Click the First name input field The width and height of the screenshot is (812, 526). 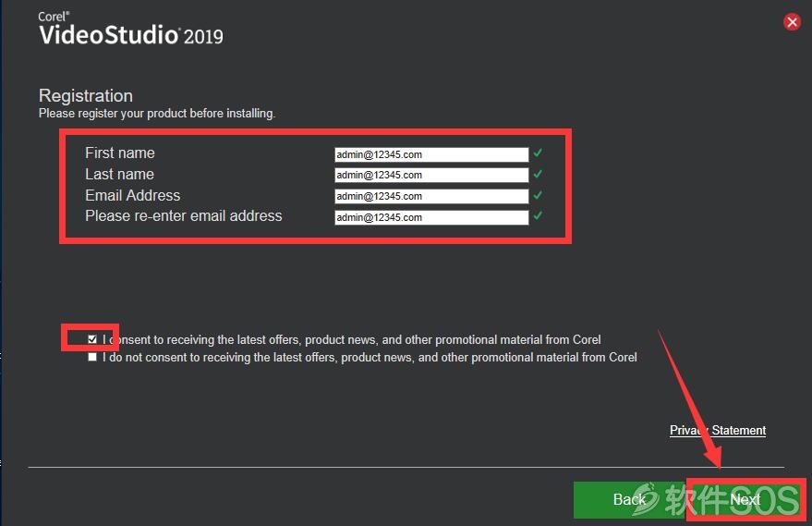tap(431, 154)
